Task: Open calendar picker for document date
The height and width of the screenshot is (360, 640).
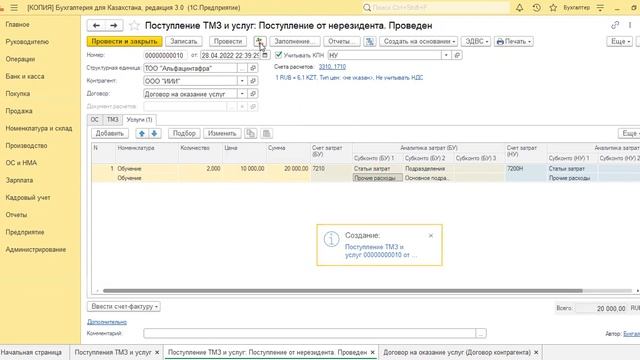Action: tap(264, 55)
